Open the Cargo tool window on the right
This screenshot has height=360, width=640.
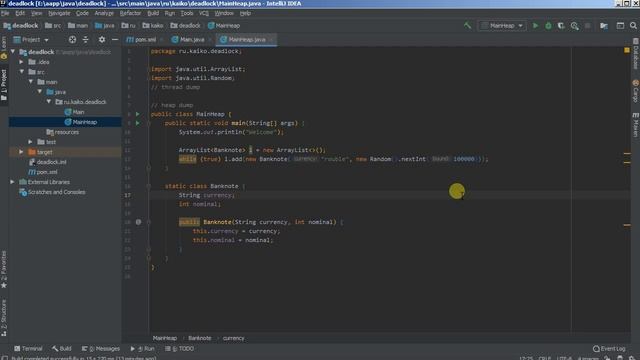click(x=636, y=91)
